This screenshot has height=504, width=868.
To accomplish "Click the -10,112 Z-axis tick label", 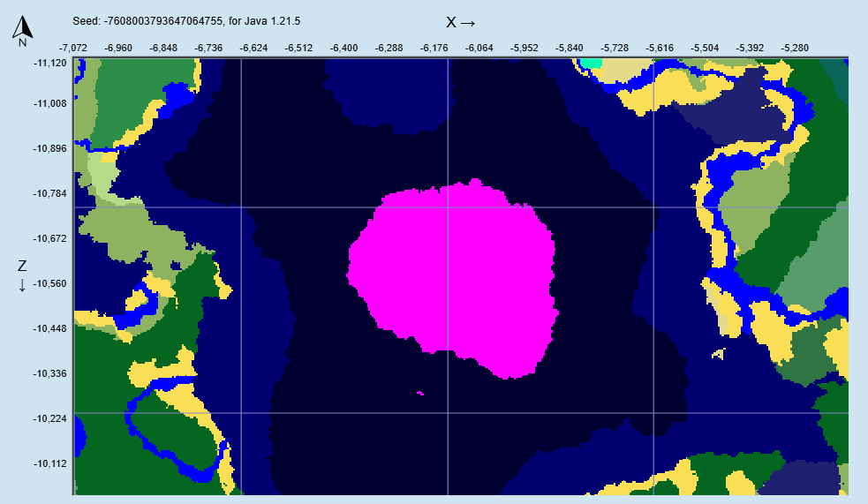I will point(49,463).
